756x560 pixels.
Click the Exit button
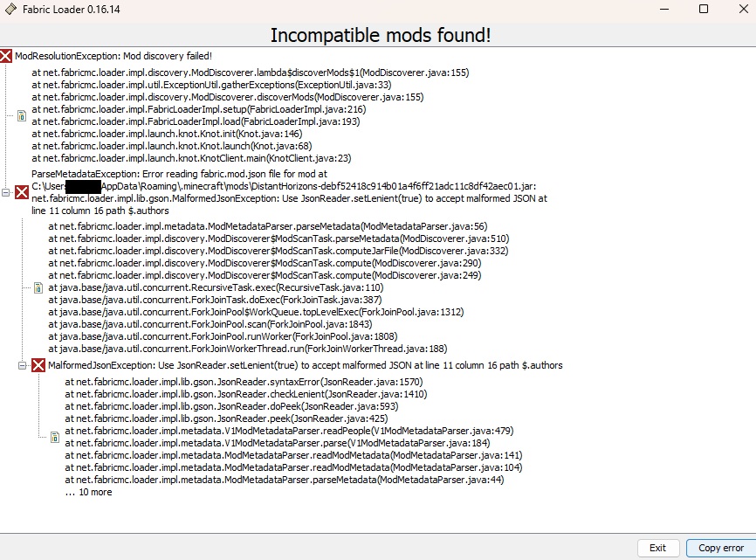(x=658, y=548)
